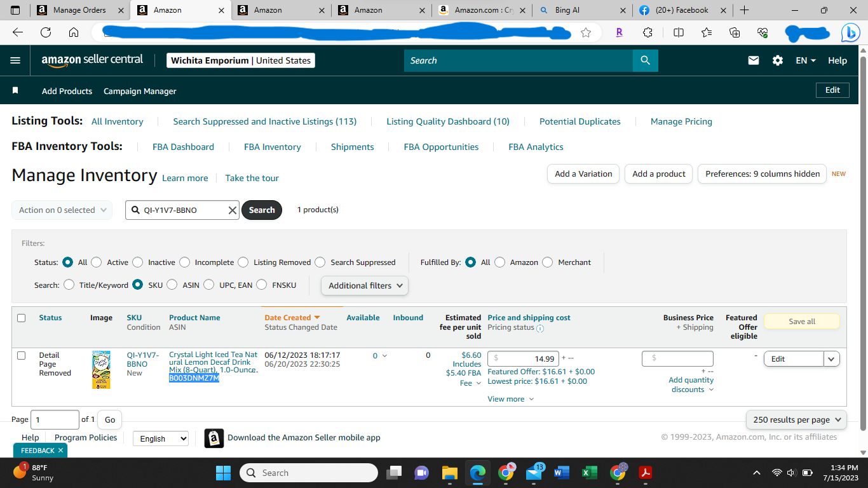Click the price field showing 14.99

point(524,359)
